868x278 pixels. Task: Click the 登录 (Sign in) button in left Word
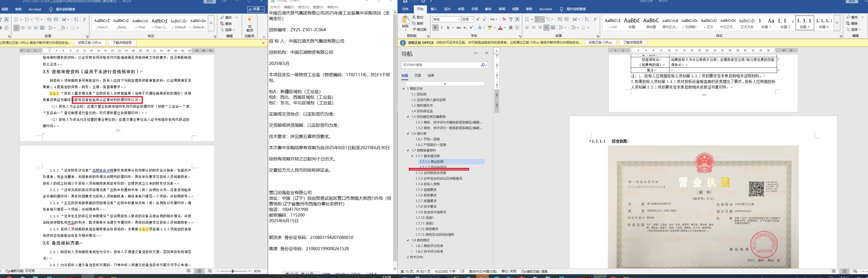[209, 1]
